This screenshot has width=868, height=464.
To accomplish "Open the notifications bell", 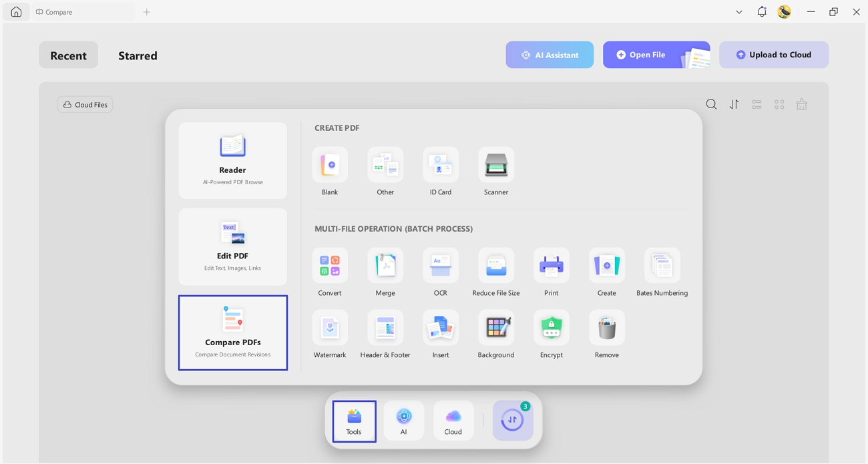I will (x=762, y=11).
